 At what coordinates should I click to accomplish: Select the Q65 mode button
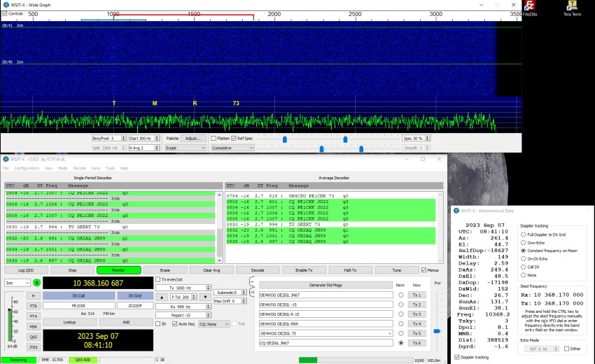pyautogui.click(x=33, y=336)
